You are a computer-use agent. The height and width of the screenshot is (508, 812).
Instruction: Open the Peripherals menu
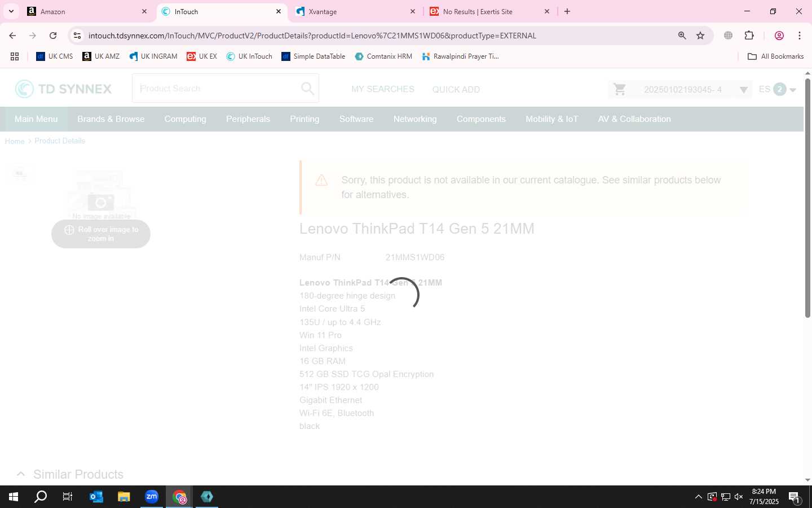248,119
